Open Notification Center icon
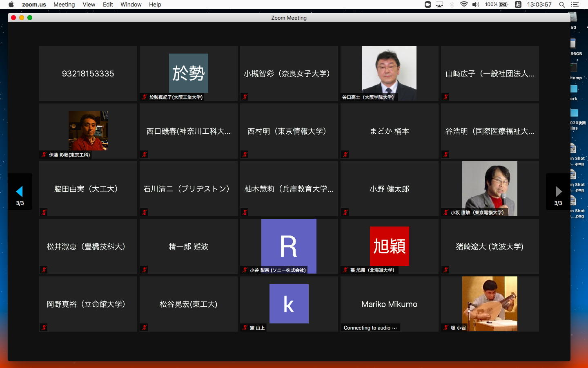This screenshot has height=368, width=588. pyautogui.click(x=575, y=4)
